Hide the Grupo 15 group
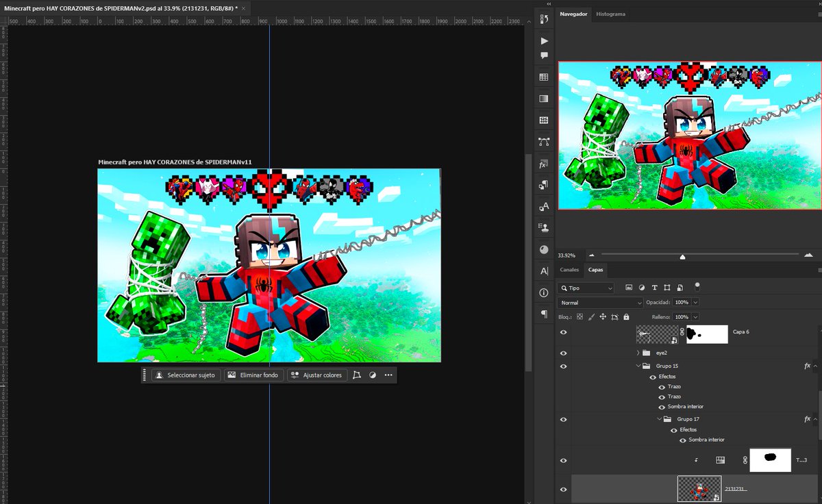 click(564, 366)
